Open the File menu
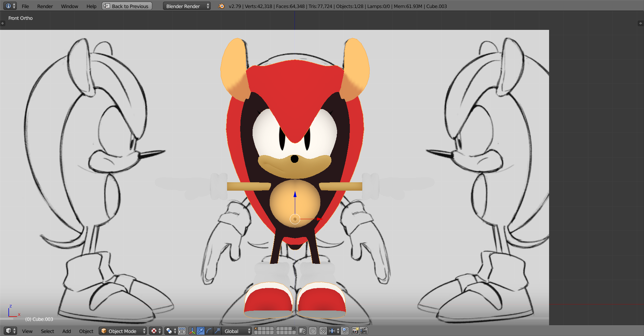The height and width of the screenshot is (336, 644). [25, 6]
